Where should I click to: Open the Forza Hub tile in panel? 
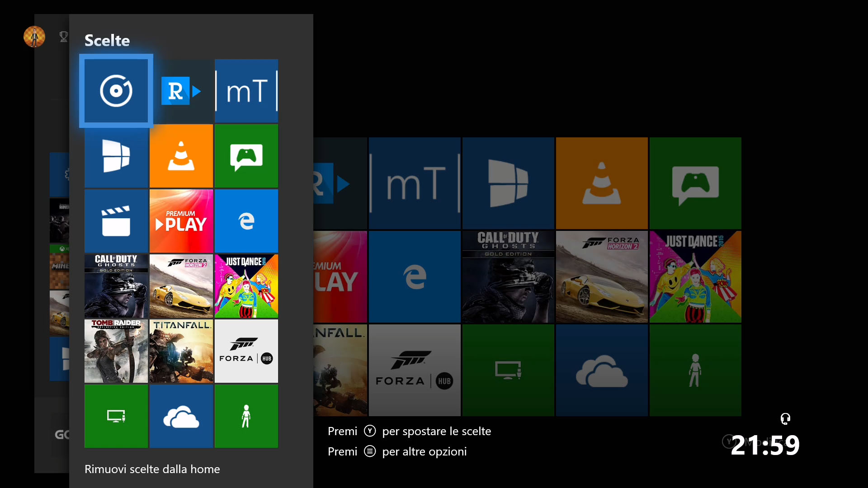pyautogui.click(x=246, y=351)
